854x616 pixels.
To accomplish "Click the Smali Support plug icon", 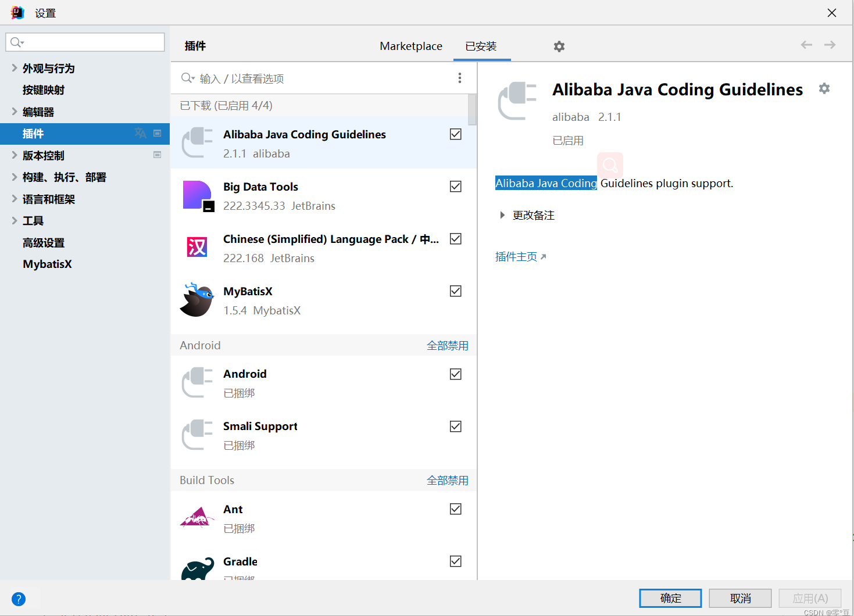I will click(198, 435).
